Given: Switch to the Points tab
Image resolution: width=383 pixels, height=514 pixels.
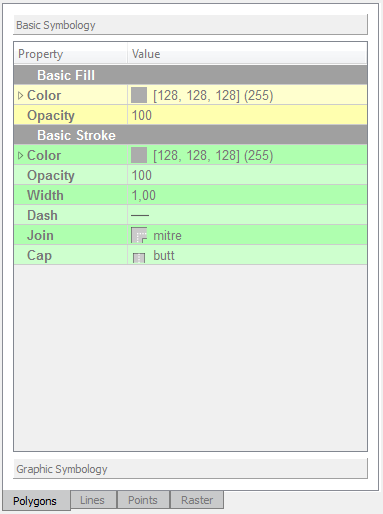Looking at the screenshot, I should [143, 500].
